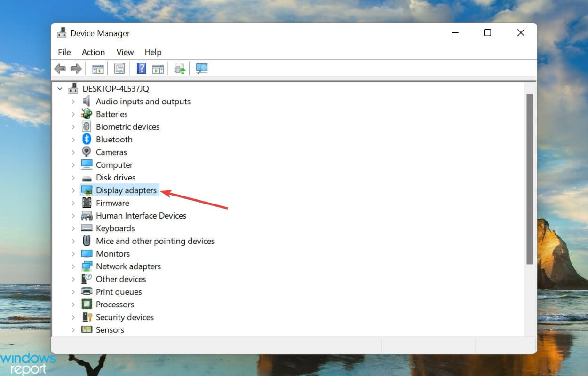Click the Monitors icon

(87, 254)
